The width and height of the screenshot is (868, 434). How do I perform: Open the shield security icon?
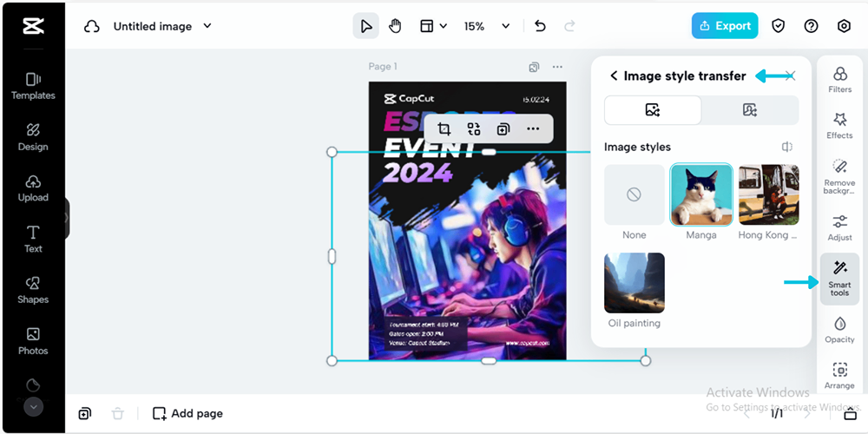[779, 26]
